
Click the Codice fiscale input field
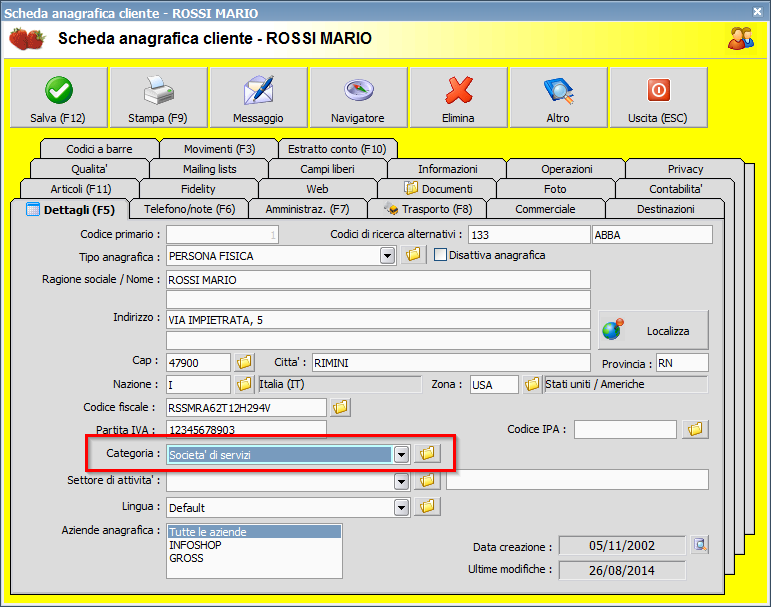click(246, 407)
